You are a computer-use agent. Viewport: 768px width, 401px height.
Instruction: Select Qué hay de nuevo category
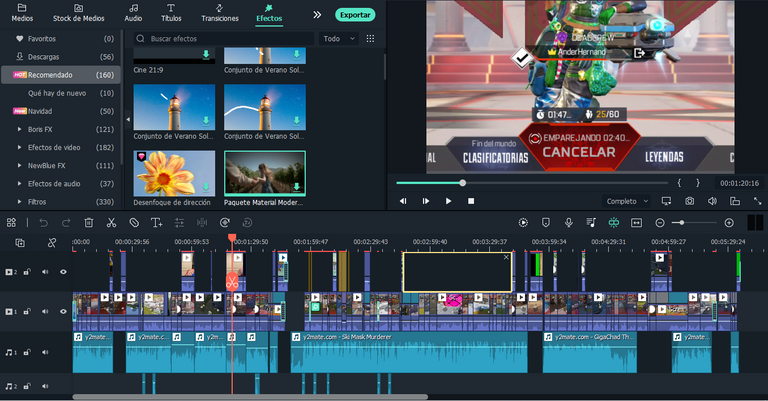tap(61, 93)
